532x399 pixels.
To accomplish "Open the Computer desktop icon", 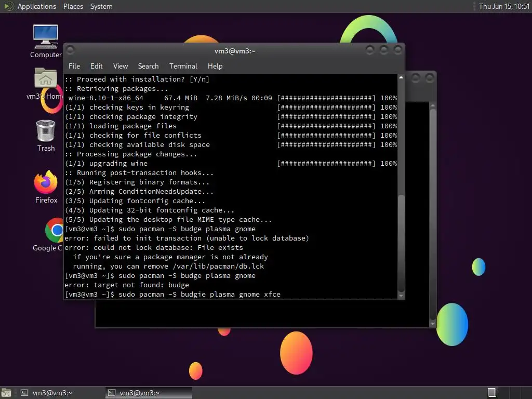I will point(46,41).
